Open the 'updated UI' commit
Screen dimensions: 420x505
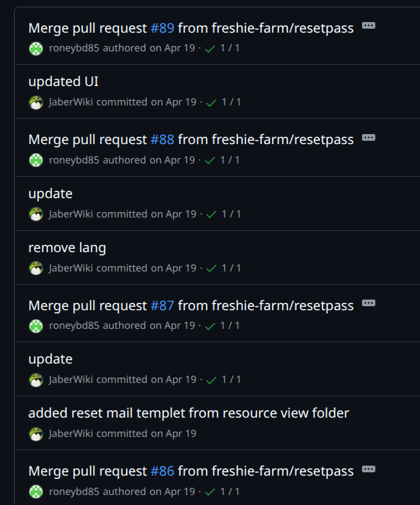pos(63,82)
